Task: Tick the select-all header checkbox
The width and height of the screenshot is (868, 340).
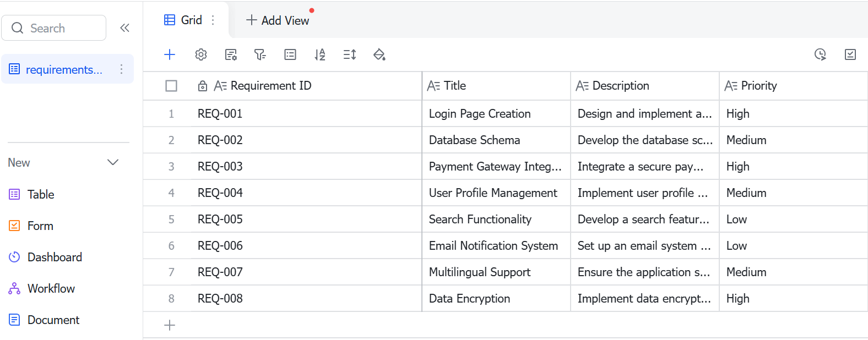Action: click(x=171, y=86)
